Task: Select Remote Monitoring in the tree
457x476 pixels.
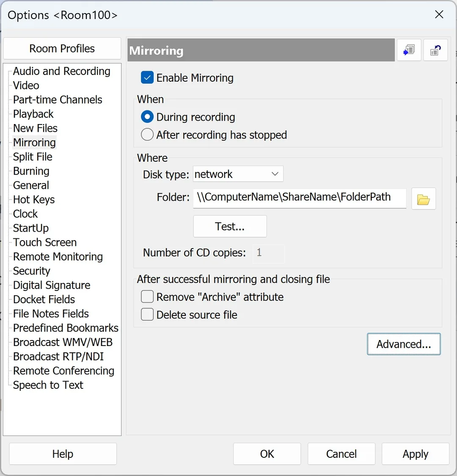Action: pos(58,257)
